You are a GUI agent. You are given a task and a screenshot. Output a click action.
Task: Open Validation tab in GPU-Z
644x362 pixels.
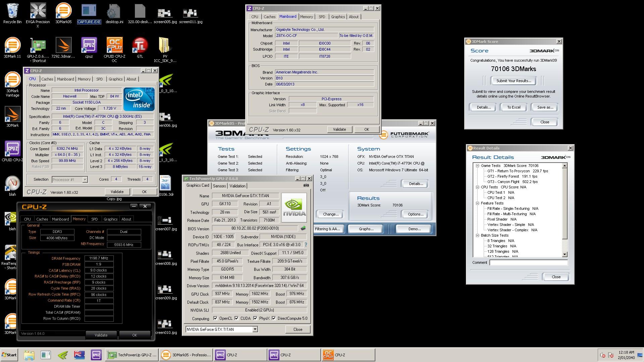237,186
